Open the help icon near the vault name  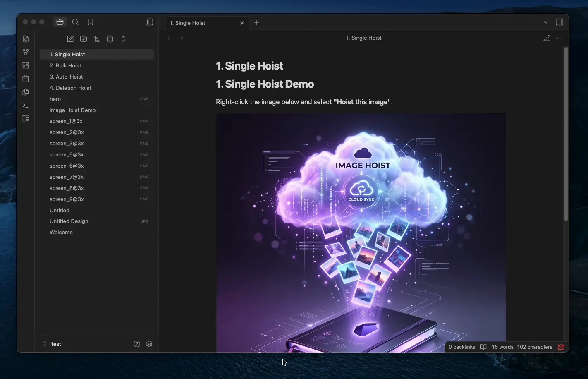coord(137,344)
